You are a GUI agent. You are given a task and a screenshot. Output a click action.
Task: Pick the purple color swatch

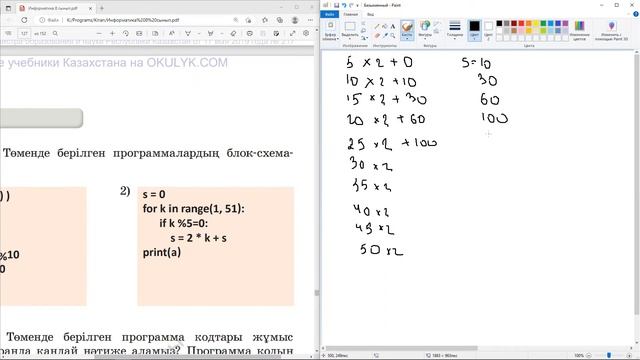coord(565,23)
